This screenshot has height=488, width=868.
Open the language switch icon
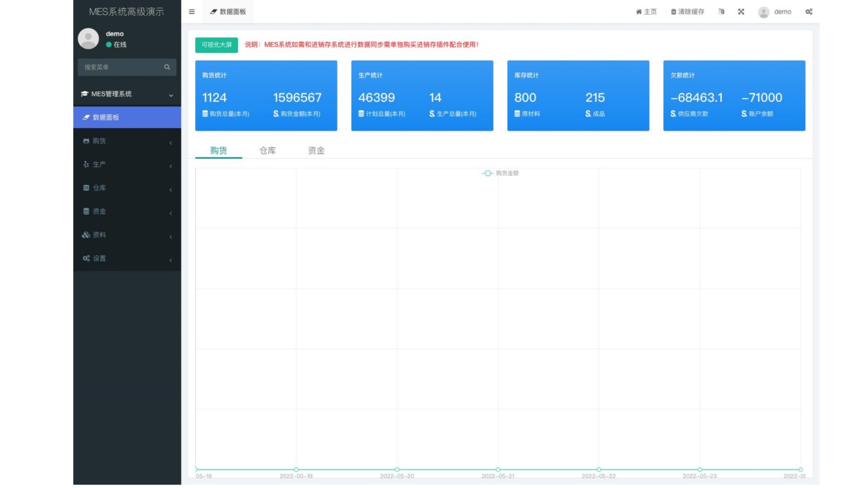(x=722, y=11)
